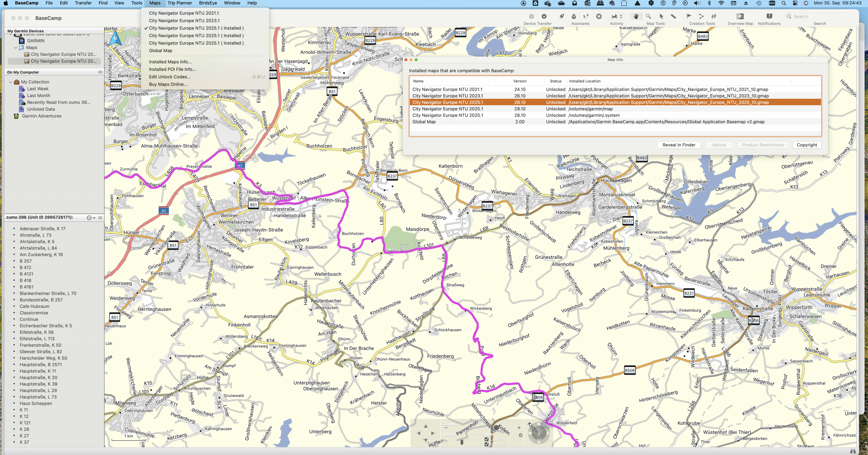Open the Trip Planner rocket assistant

click(x=561, y=16)
